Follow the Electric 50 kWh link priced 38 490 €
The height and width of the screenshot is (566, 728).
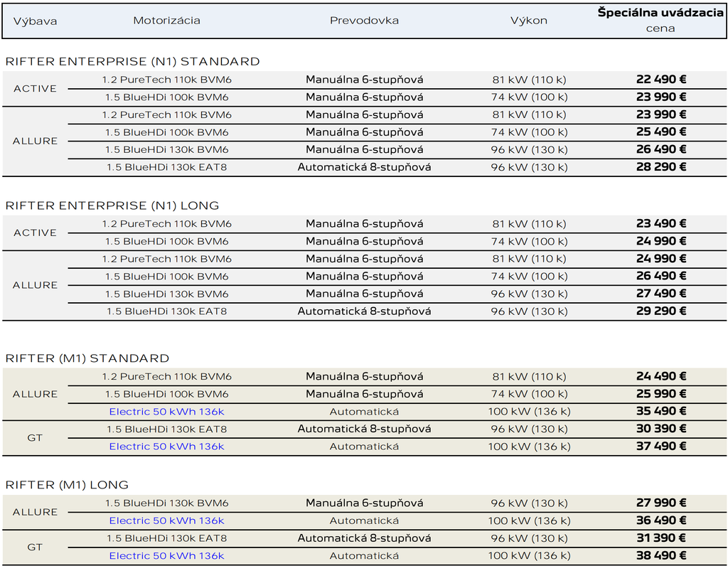[x=166, y=556]
